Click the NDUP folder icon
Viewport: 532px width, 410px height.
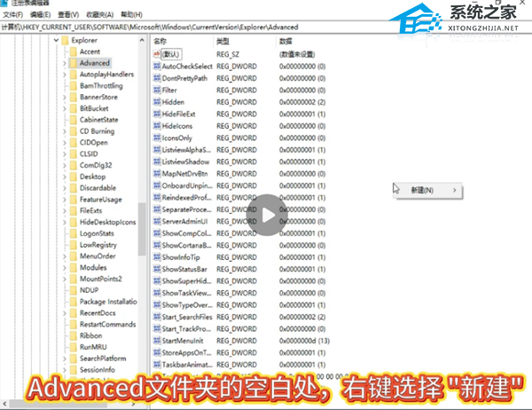[74, 290]
